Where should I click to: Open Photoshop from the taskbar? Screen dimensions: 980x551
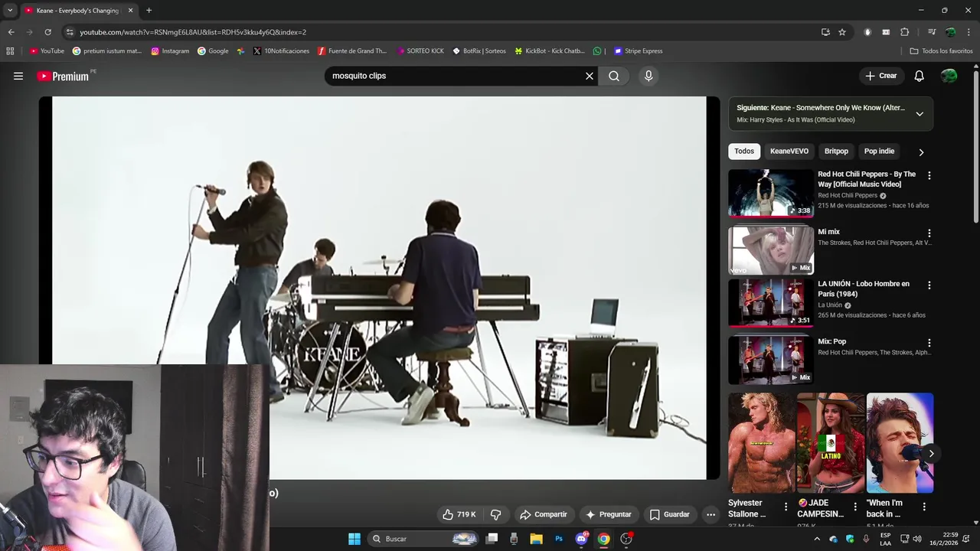pos(559,539)
